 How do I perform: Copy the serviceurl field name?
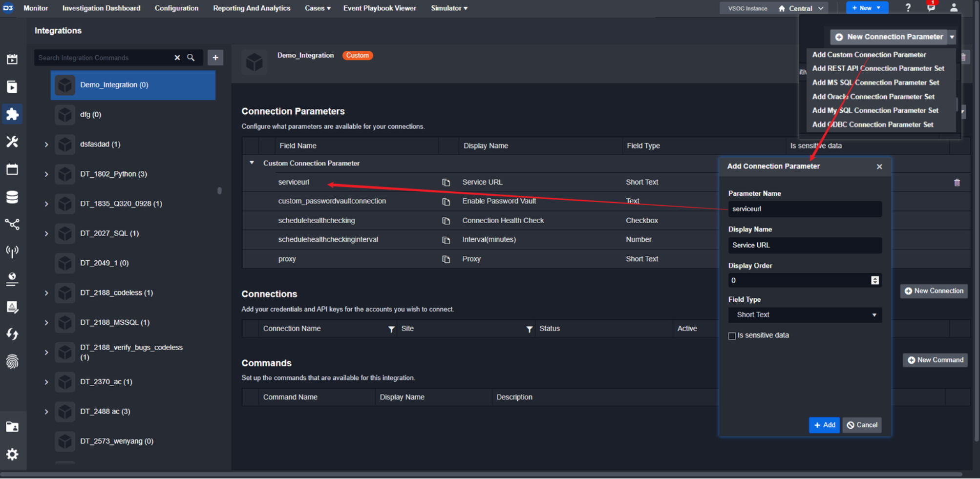[446, 182]
